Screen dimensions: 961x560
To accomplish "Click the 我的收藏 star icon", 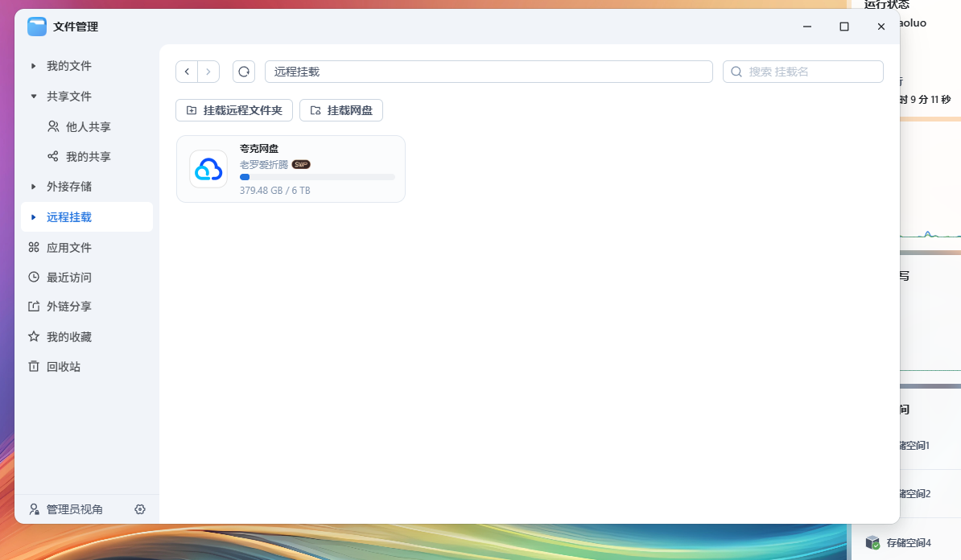I will tap(34, 336).
